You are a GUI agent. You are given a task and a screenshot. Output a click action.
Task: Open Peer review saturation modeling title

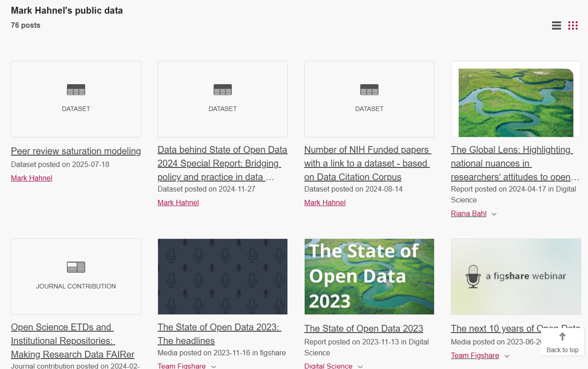(x=76, y=151)
